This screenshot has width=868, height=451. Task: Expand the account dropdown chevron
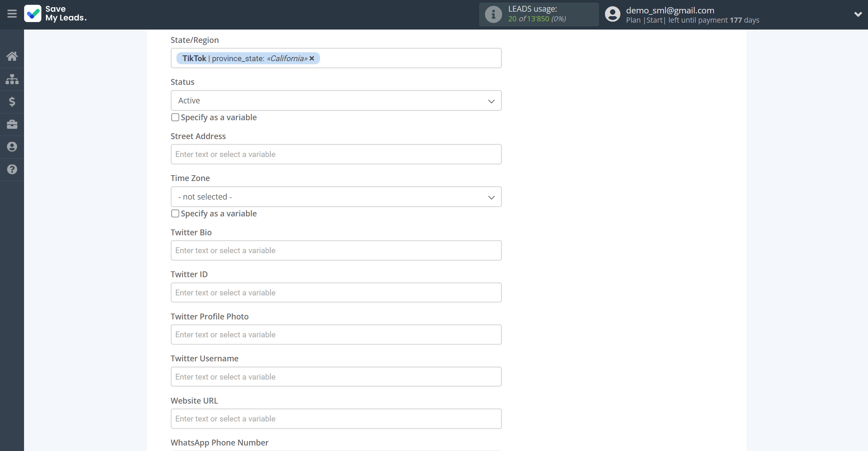click(x=858, y=14)
